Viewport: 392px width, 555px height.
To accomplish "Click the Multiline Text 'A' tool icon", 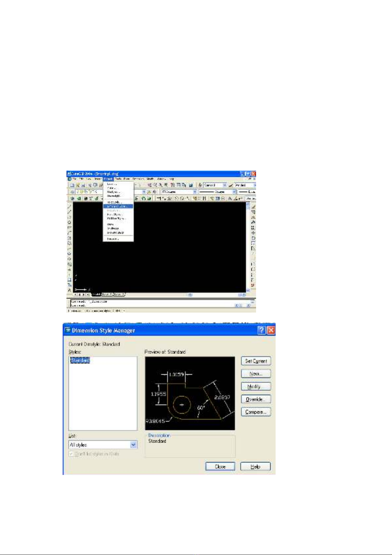I will pyautogui.click(x=69, y=291).
